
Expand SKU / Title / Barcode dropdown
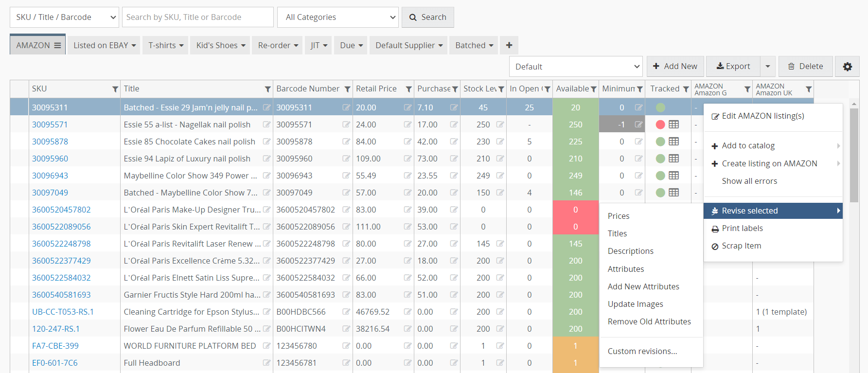click(x=64, y=17)
